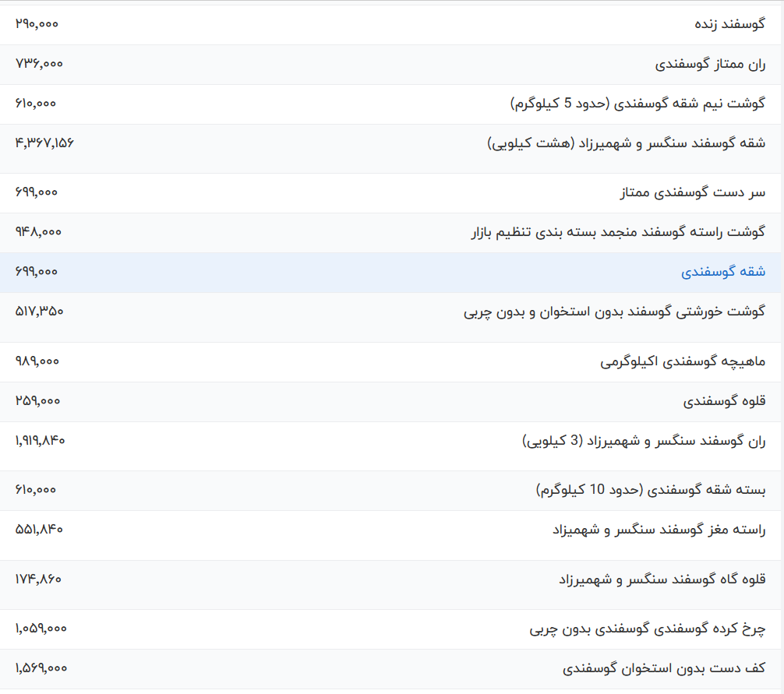
Task: Click 'قلوه گاه گوسفند سنگسر و شهمیرزاد'
Action: [x=662, y=579]
